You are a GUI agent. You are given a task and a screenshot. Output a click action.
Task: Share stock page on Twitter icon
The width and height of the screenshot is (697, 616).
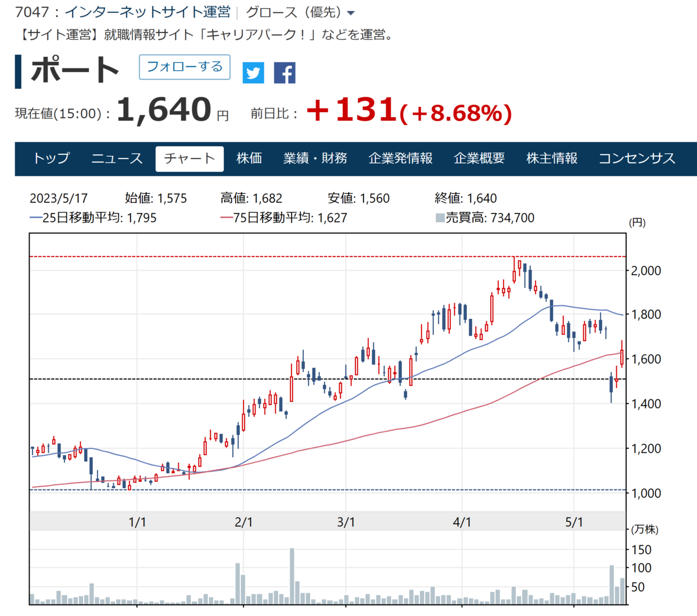(253, 73)
